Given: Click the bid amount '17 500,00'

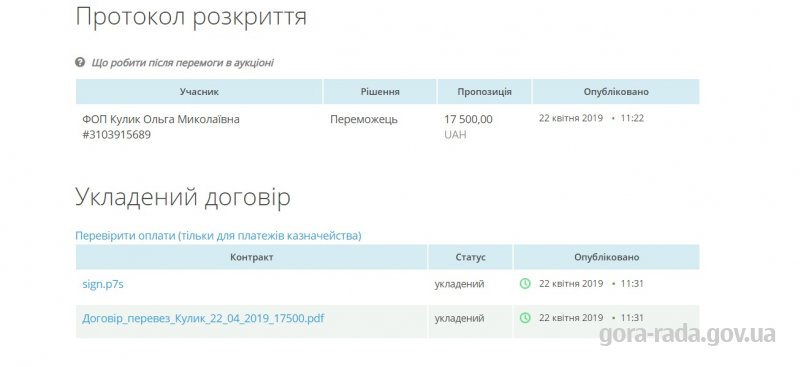Looking at the screenshot, I should click(x=468, y=119).
